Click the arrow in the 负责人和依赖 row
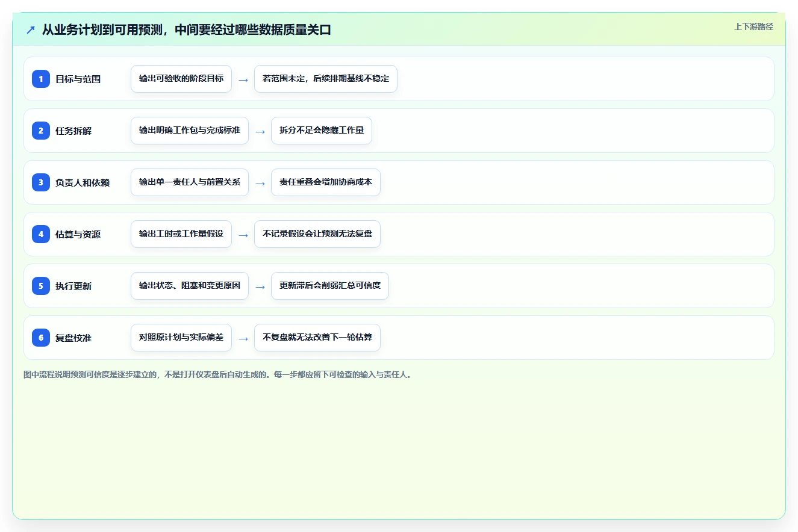The width and height of the screenshot is (798, 532). click(x=260, y=183)
